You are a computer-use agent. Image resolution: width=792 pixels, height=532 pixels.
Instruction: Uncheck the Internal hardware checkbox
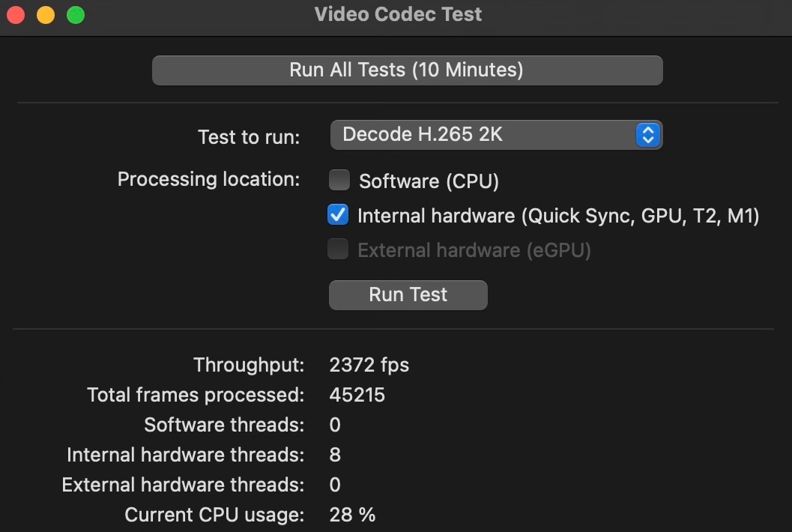(x=338, y=216)
